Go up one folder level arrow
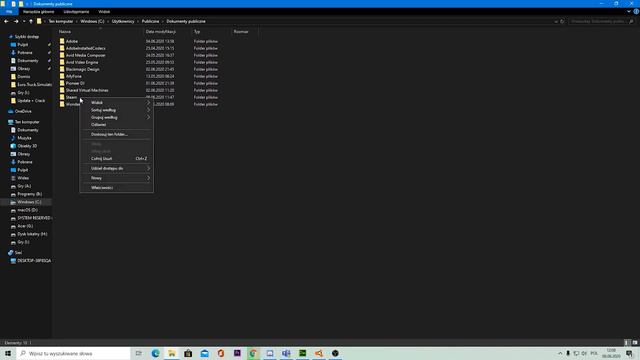This screenshot has width=640, height=360. pyautogui.click(x=31, y=21)
